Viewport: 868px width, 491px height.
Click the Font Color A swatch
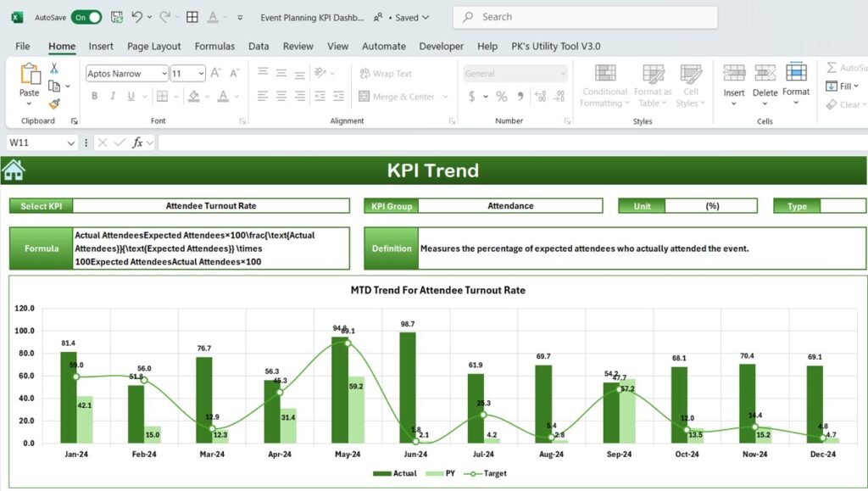pos(222,97)
